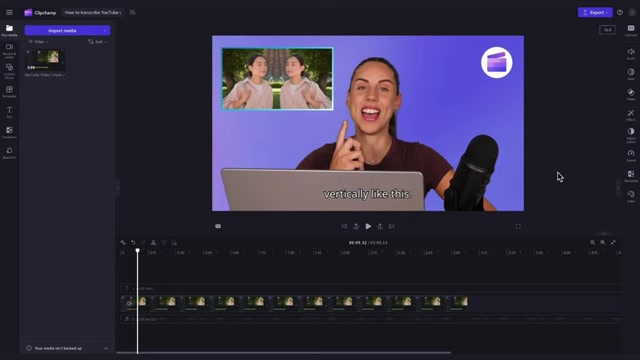Click the horizontal timeline scrollbar

(284, 353)
